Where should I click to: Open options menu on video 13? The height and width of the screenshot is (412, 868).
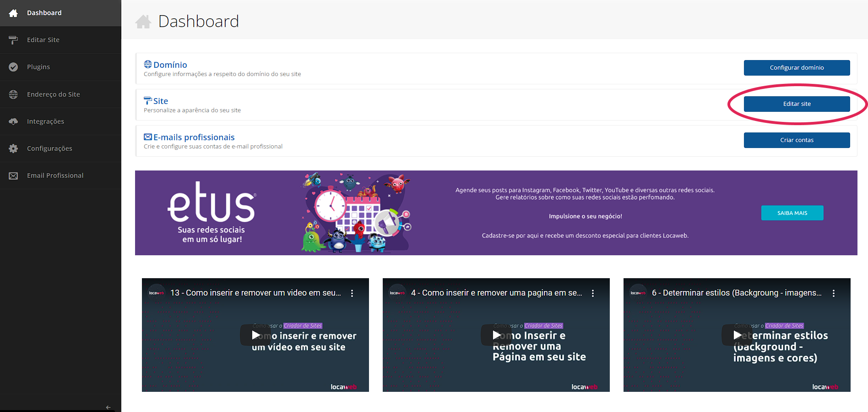coord(352,293)
